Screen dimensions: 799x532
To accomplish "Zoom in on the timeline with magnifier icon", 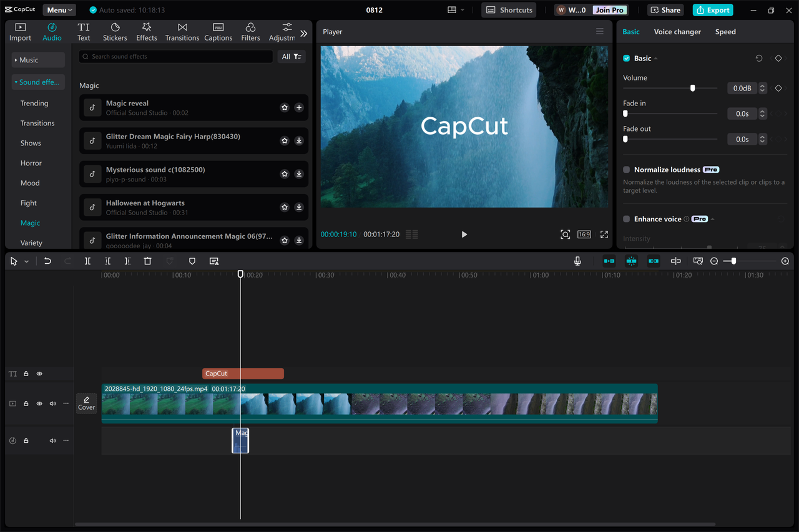I will point(785,261).
